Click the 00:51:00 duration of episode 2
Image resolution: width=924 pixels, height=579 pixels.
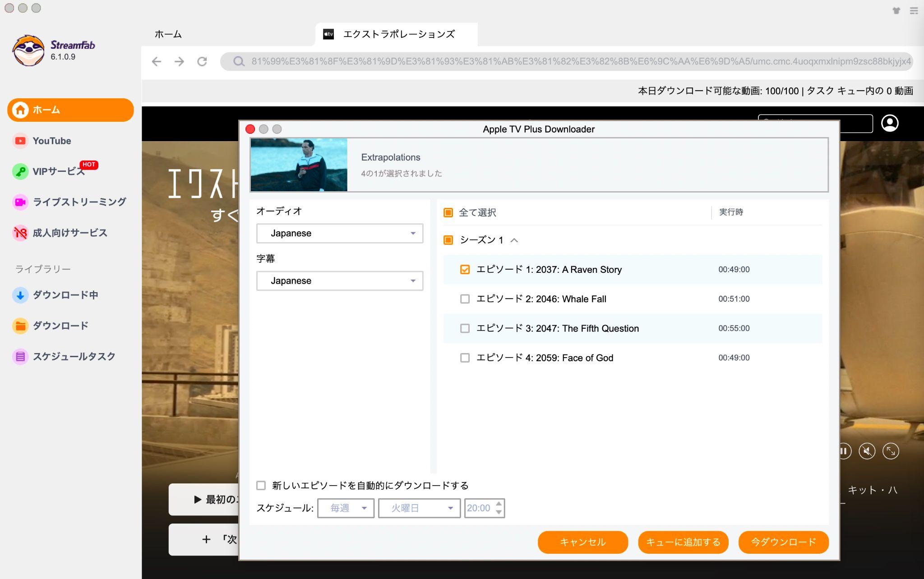pyautogui.click(x=734, y=299)
